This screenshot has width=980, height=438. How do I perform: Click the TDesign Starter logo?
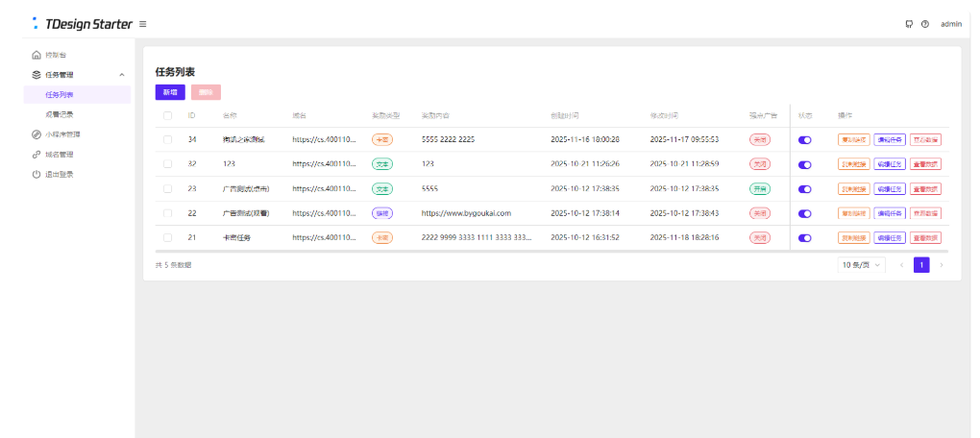83,24
